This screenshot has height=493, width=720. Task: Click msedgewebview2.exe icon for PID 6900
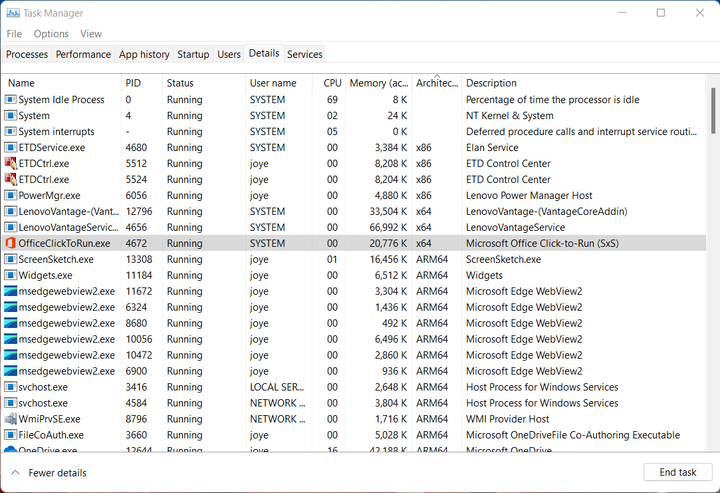[x=10, y=371]
